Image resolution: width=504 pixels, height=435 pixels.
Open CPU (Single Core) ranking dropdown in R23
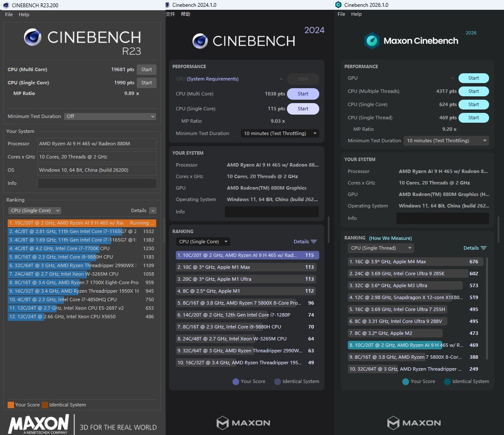point(34,210)
